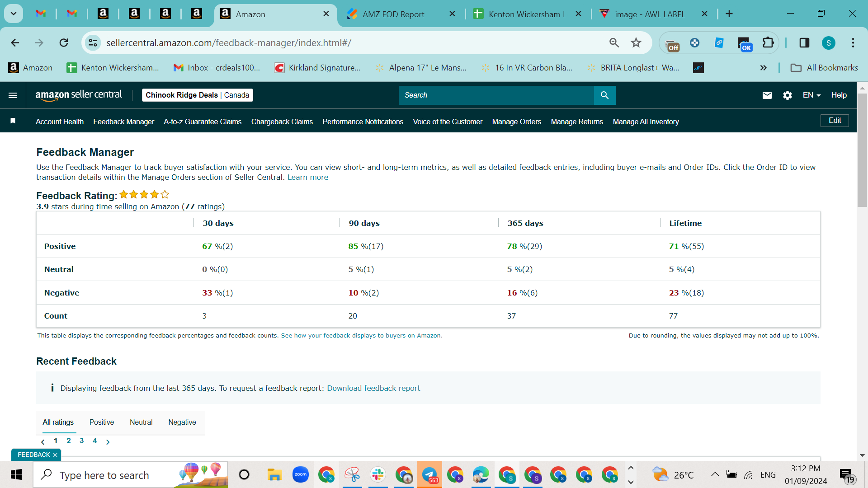Click the search magnifier button in Seller Central
Screen dimensions: 868x488
coord(604,95)
